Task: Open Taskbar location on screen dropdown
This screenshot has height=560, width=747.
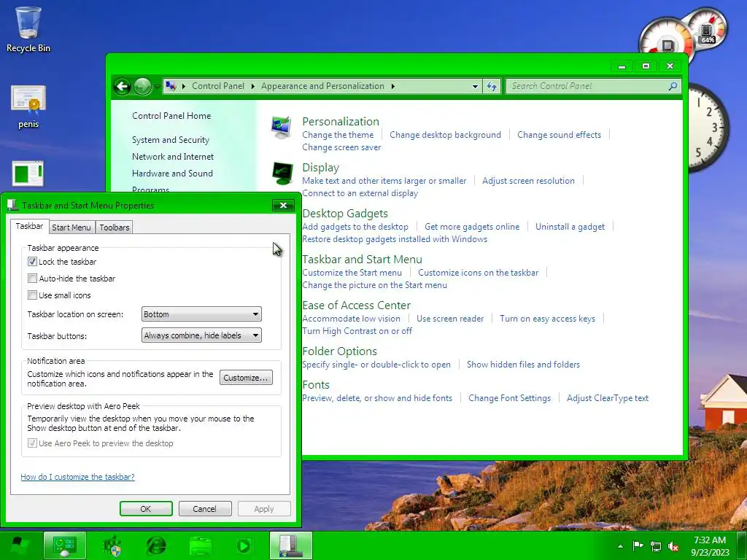Action: 201,314
